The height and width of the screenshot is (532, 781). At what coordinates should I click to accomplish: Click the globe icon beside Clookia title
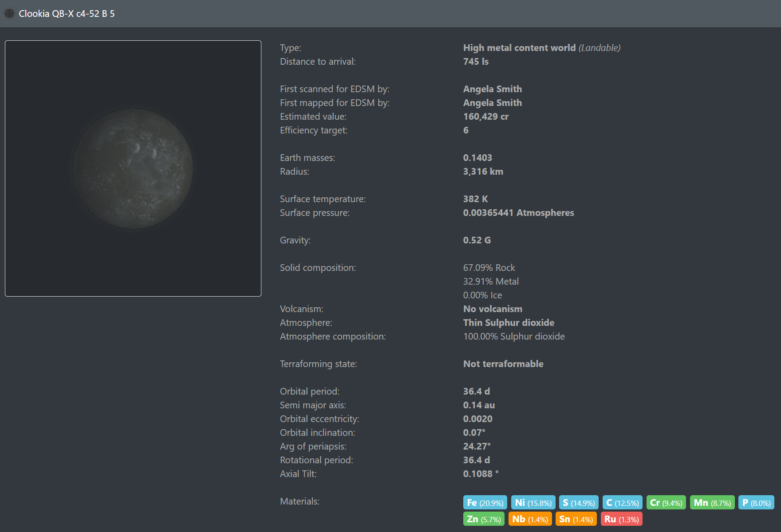9,13
